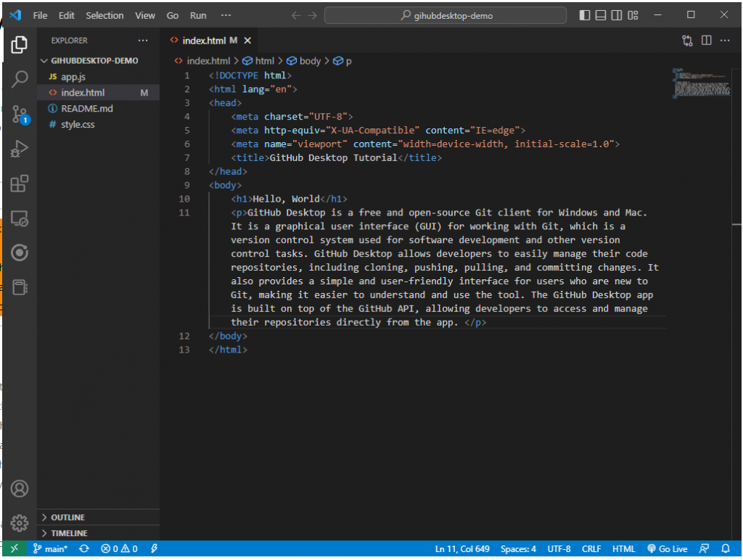Customize layout from the title bar
Screen dimensions: 743x560
[633, 16]
